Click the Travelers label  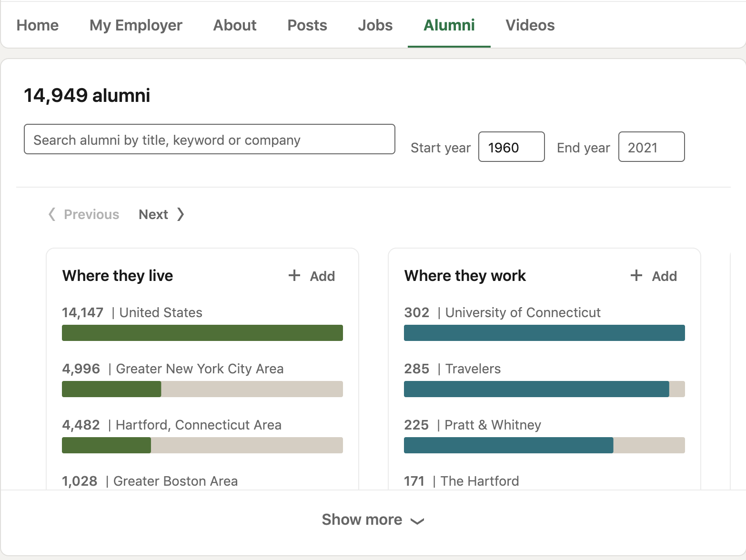[473, 369]
